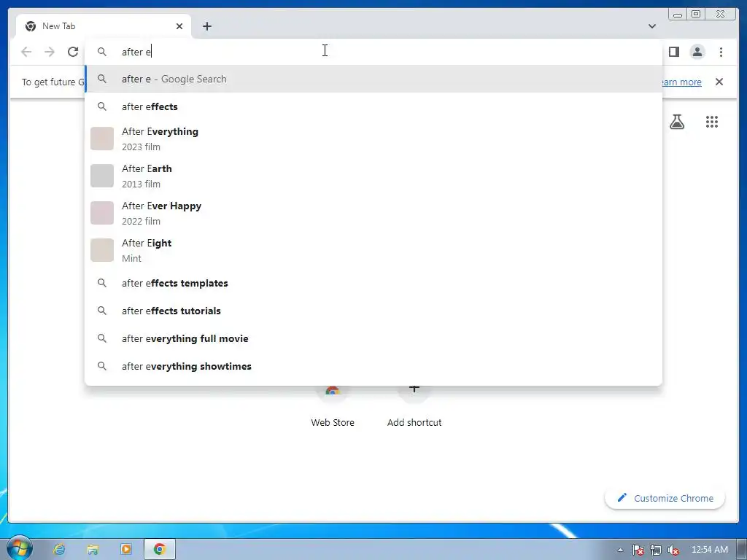Open the Action Center flag icon
Screen dimensions: 747x560
pyautogui.click(x=638, y=550)
